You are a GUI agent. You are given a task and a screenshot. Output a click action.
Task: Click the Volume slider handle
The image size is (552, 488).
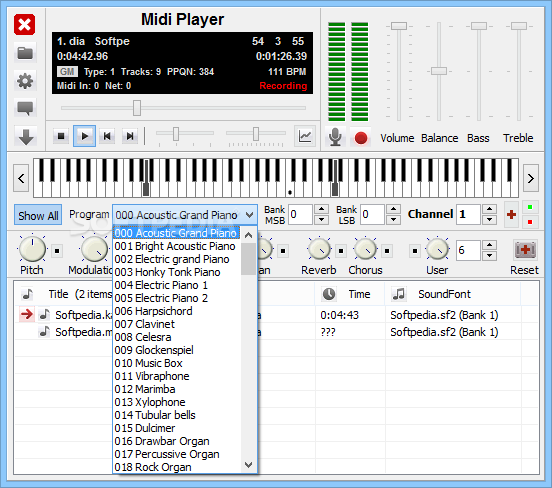coord(399,26)
